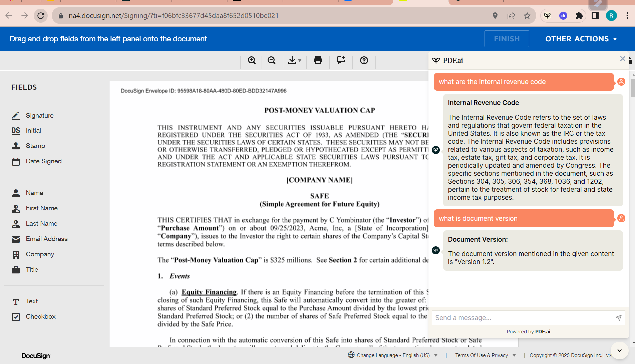Expand Terms Of Use & Privacy menu
The image size is (635, 364).
click(x=486, y=355)
